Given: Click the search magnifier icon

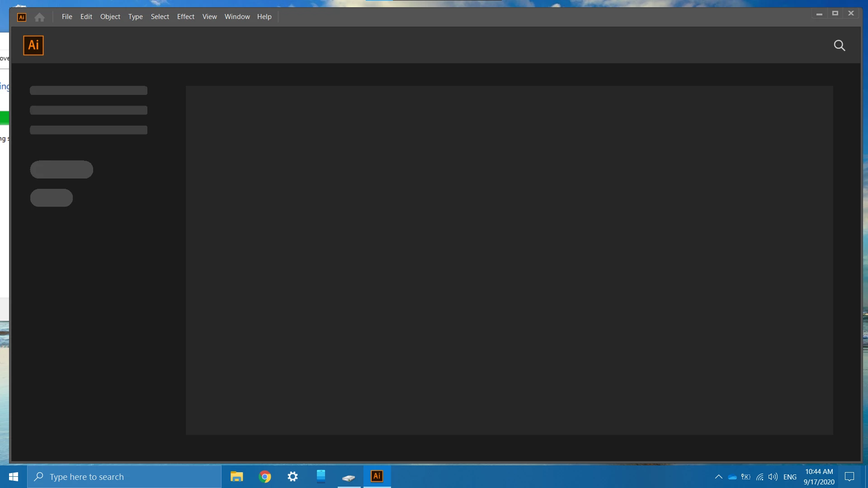Looking at the screenshot, I should coord(839,45).
